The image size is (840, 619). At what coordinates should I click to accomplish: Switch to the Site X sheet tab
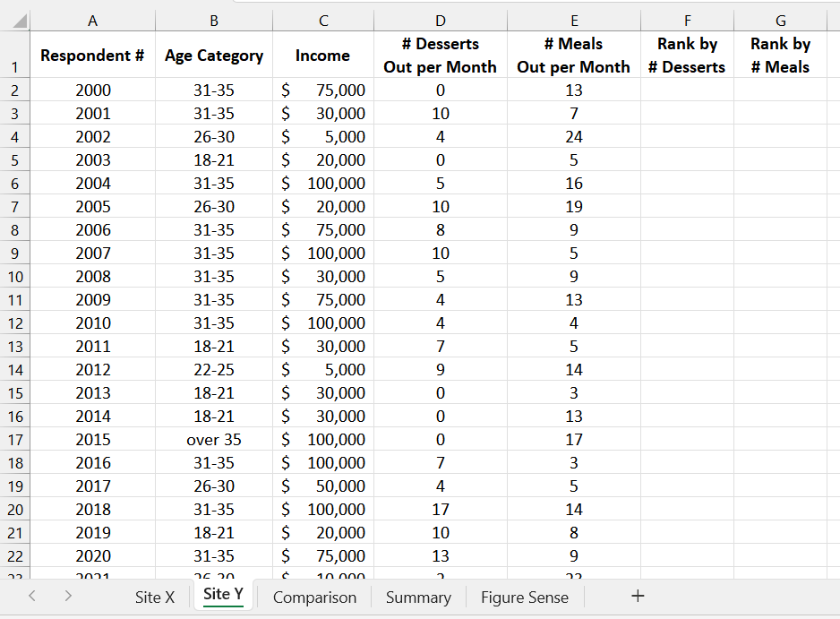(x=155, y=597)
